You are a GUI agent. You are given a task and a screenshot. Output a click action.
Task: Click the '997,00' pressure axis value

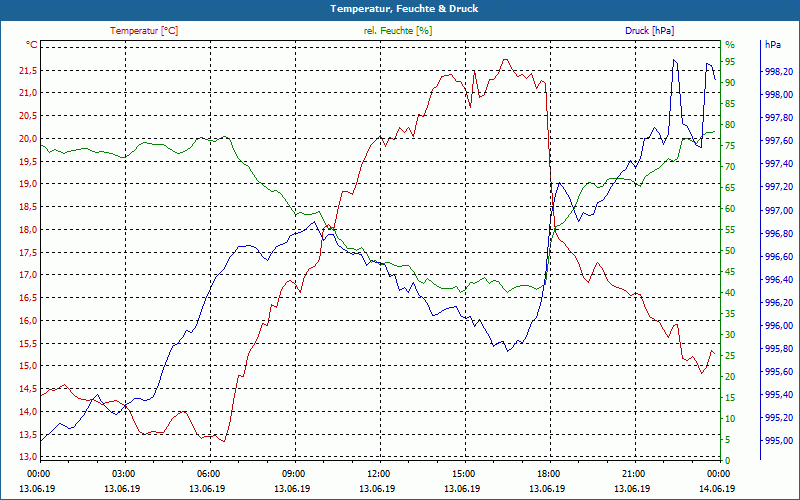779,211
